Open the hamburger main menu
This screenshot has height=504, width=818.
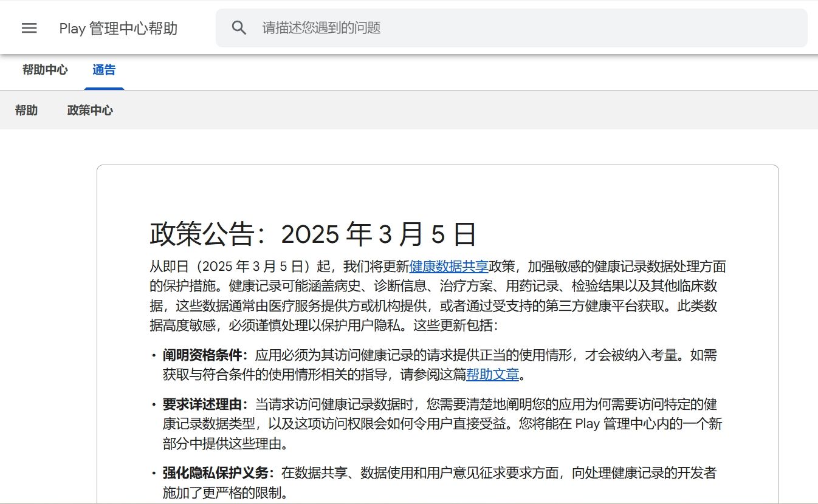pyautogui.click(x=29, y=28)
